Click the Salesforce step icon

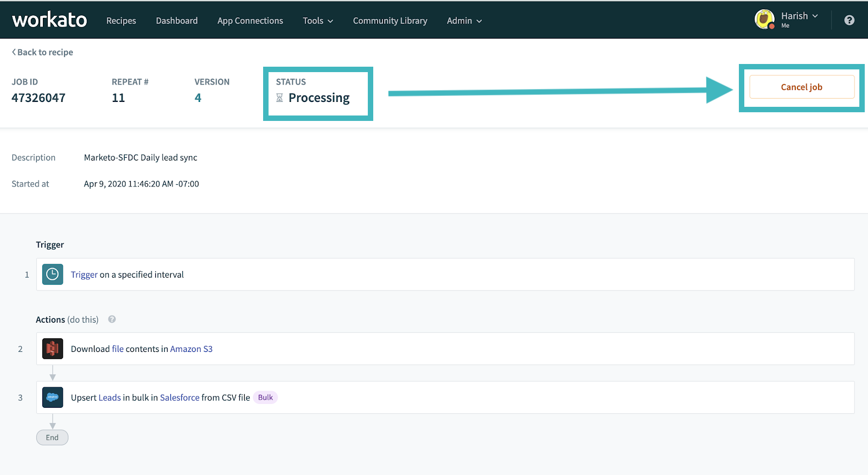point(53,397)
